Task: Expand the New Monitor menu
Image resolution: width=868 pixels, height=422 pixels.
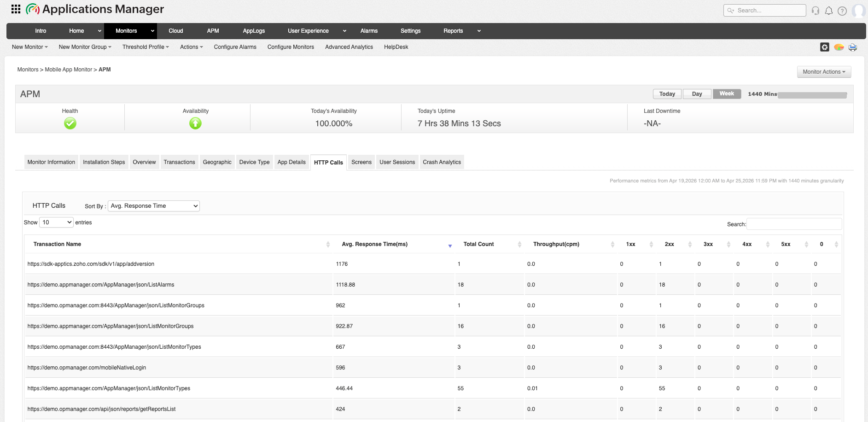Action: click(30, 47)
